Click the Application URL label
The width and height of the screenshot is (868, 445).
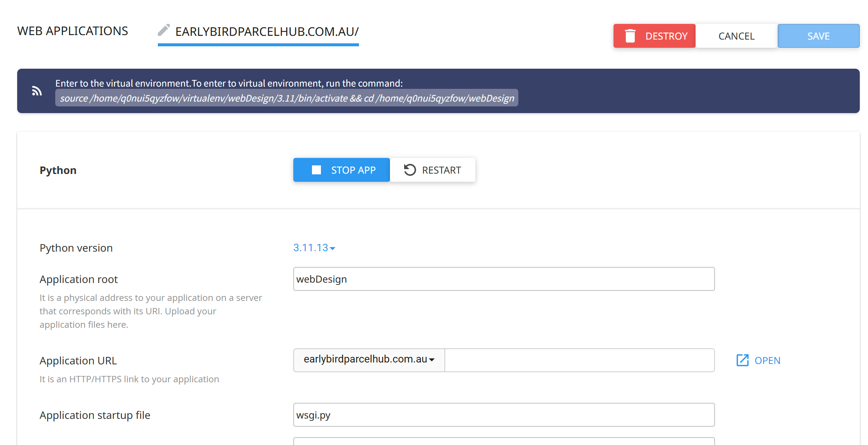pyautogui.click(x=78, y=361)
